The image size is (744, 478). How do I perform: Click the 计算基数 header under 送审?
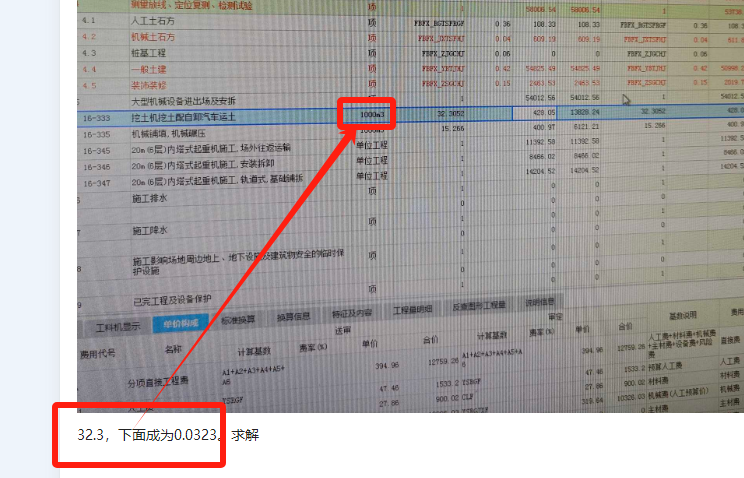(x=254, y=351)
